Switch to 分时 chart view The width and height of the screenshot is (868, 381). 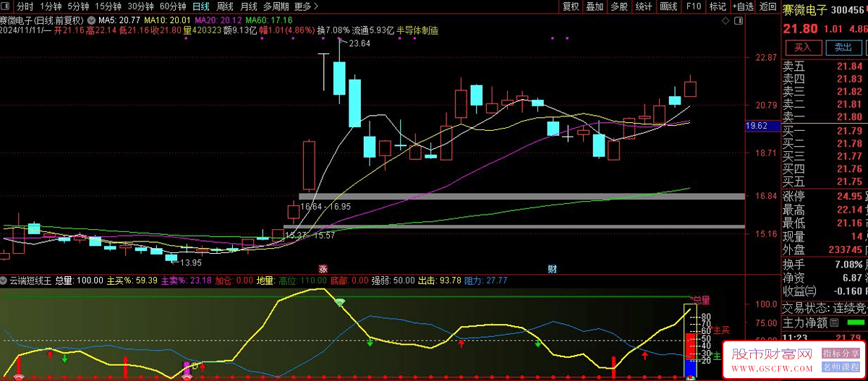(25, 7)
